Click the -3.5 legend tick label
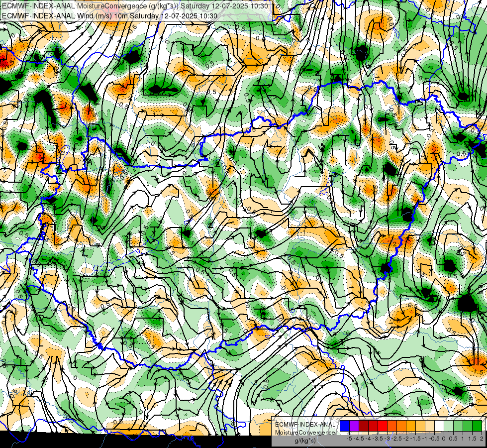Screen dimensions: 487x448 [x=378, y=439]
